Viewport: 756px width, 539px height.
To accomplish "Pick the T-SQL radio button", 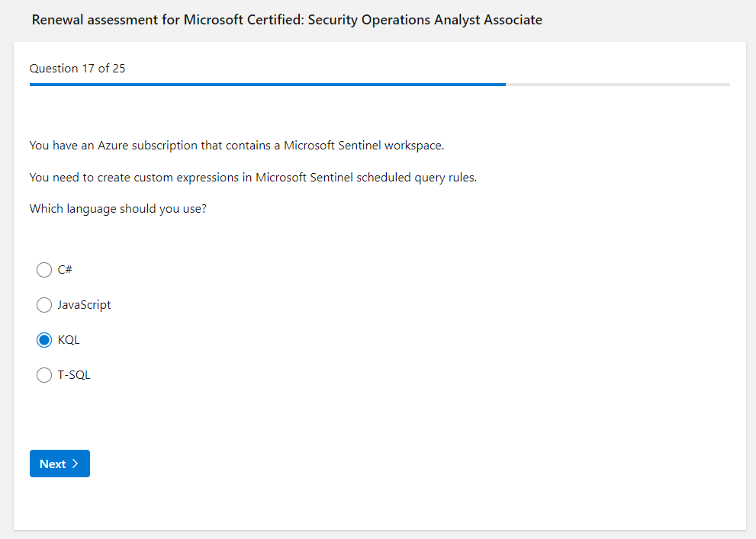I will (44, 375).
